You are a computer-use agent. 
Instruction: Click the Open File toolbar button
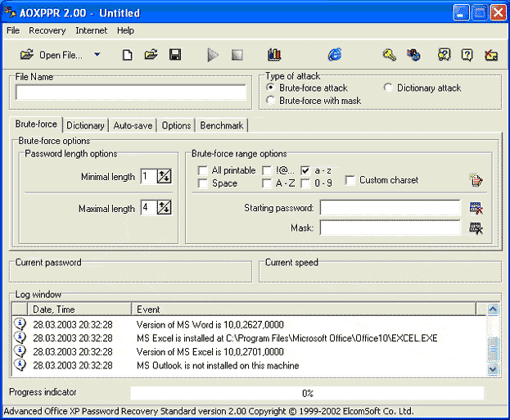(51, 55)
